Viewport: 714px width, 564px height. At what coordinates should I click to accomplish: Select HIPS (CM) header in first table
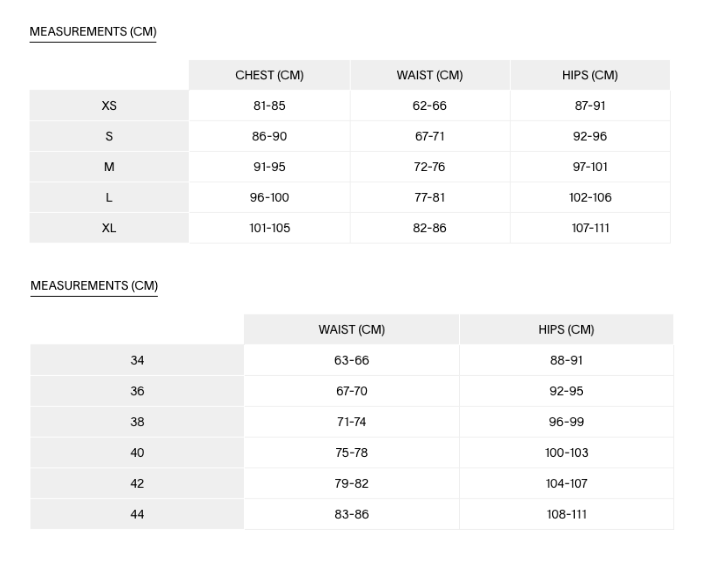589,75
